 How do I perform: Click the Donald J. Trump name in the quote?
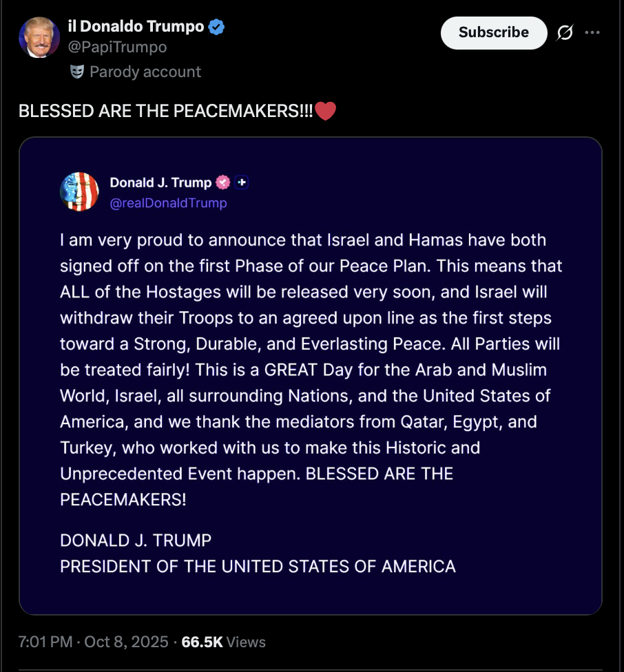pyautogui.click(x=160, y=182)
